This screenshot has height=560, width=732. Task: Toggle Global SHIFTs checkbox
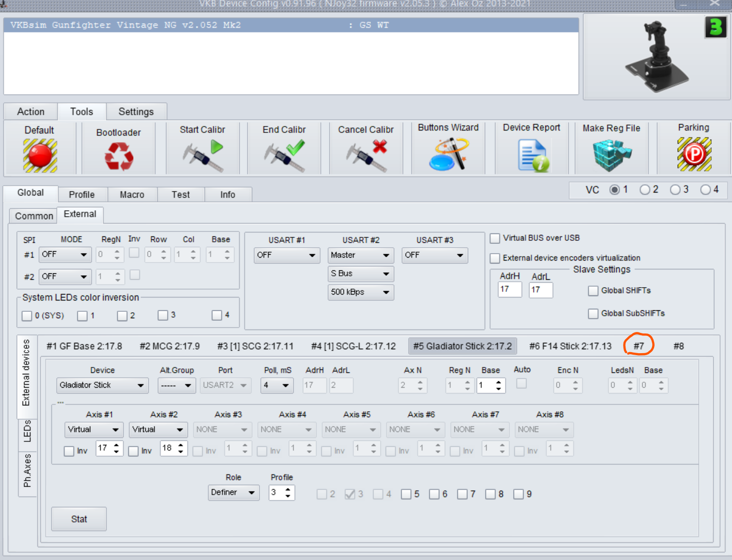(x=593, y=291)
